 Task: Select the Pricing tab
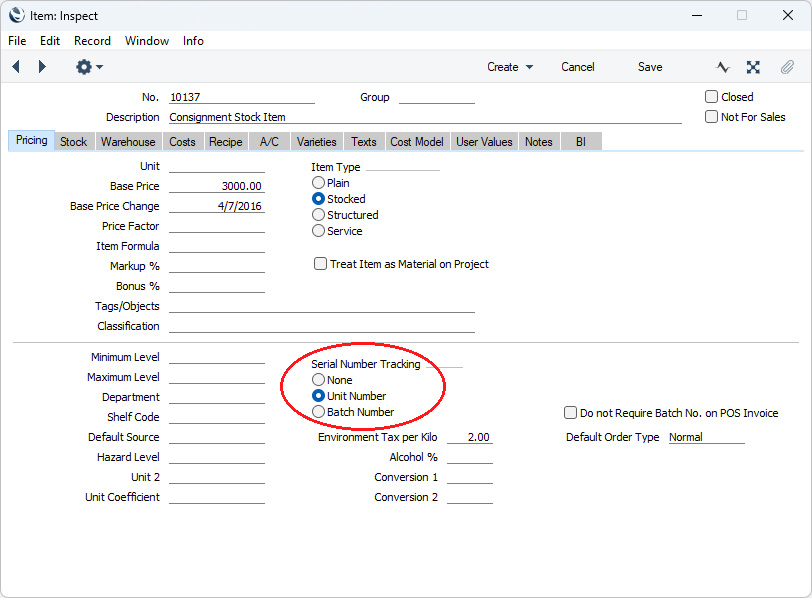(32, 140)
